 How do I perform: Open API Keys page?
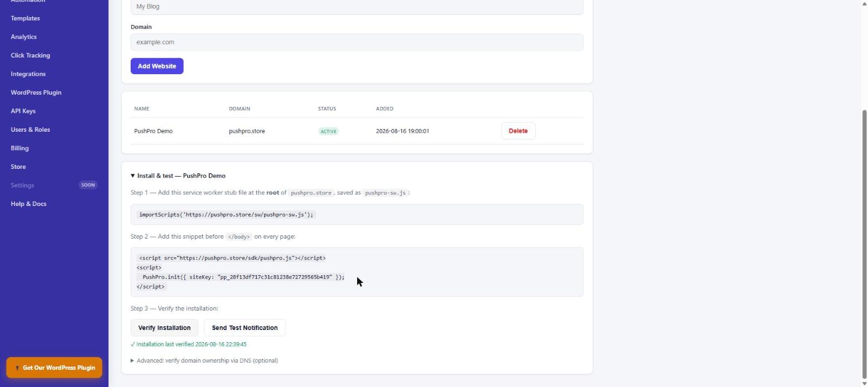pos(23,111)
